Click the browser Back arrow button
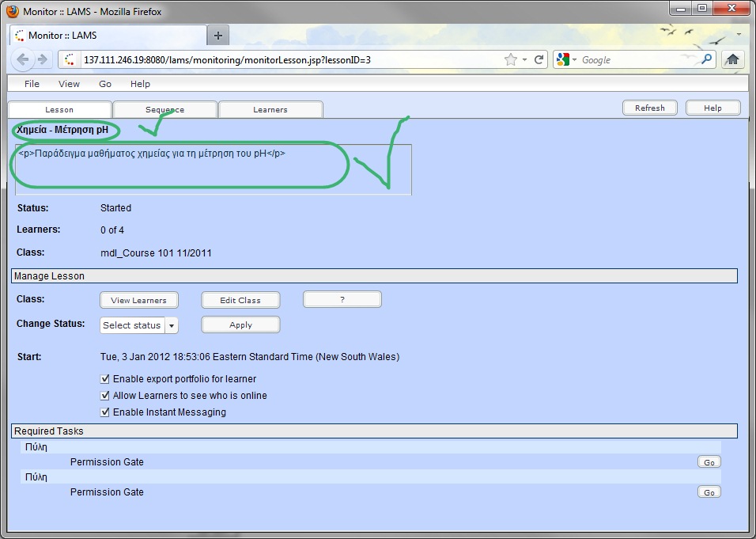Image resolution: width=756 pixels, height=539 pixels. click(x=23, y=59)
